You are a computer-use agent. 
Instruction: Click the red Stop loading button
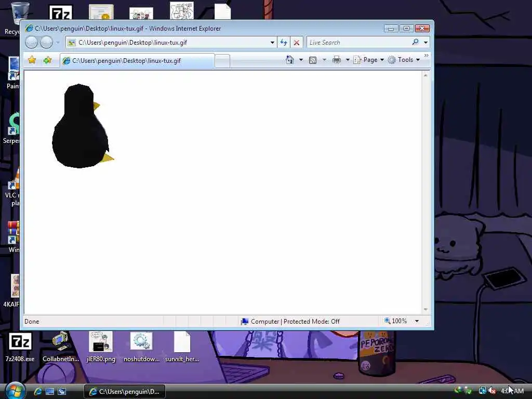pyautogui.click(x=297, y=43)
